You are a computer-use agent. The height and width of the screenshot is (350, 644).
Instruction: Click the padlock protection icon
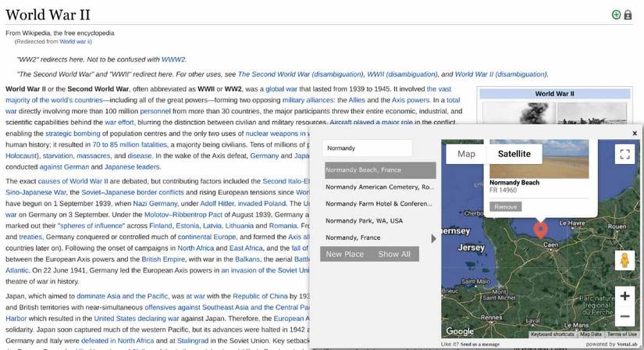pyautogui.click(x=628, y=15)
